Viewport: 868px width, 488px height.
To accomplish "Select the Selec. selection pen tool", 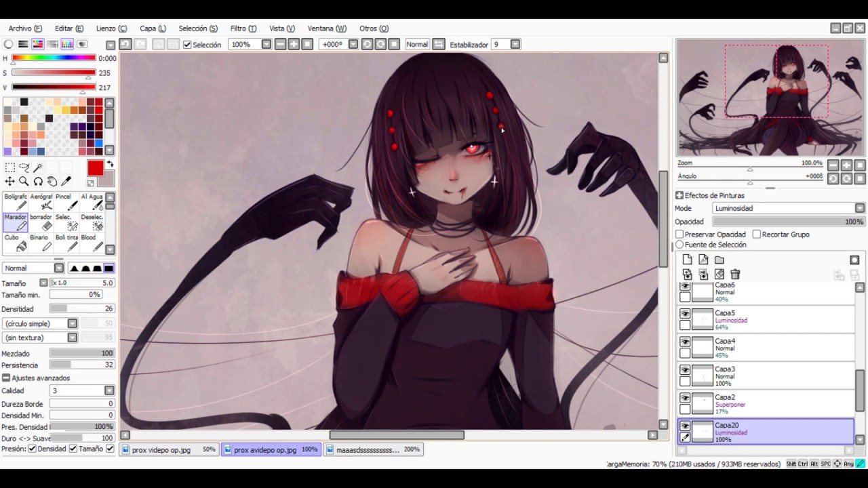I will coord(66,222).
